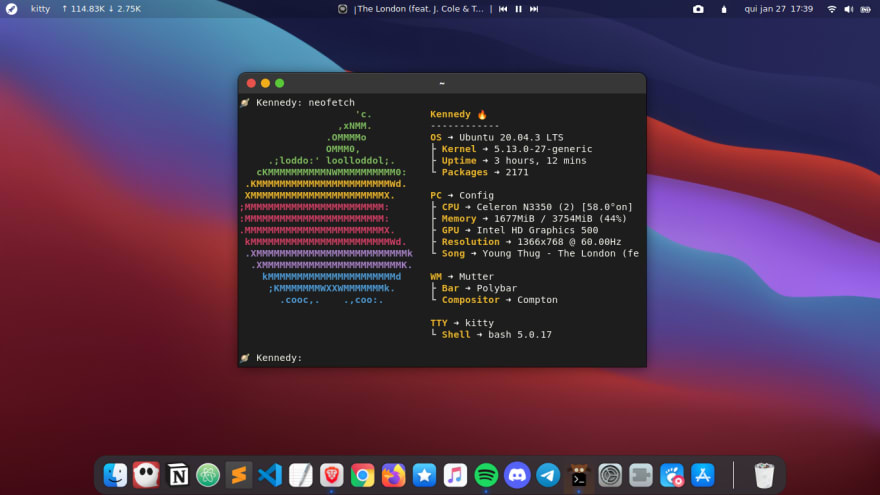Viewport: 880px width, 495px height.
Task: Open the notification bell in top bar
Action: click(x=724, y=9)
